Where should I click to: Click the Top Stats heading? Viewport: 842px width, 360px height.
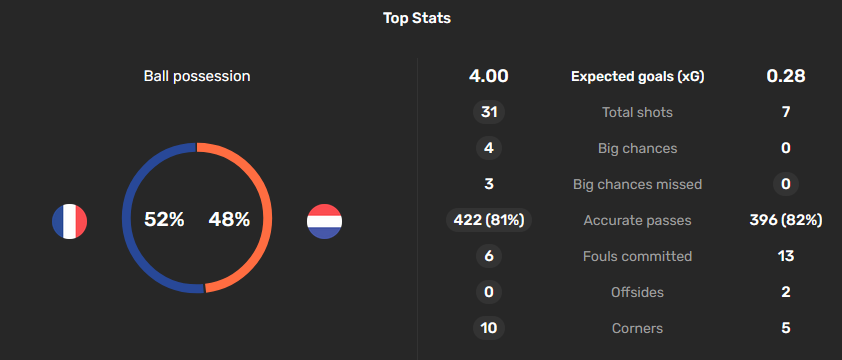[x=417, y=18]
